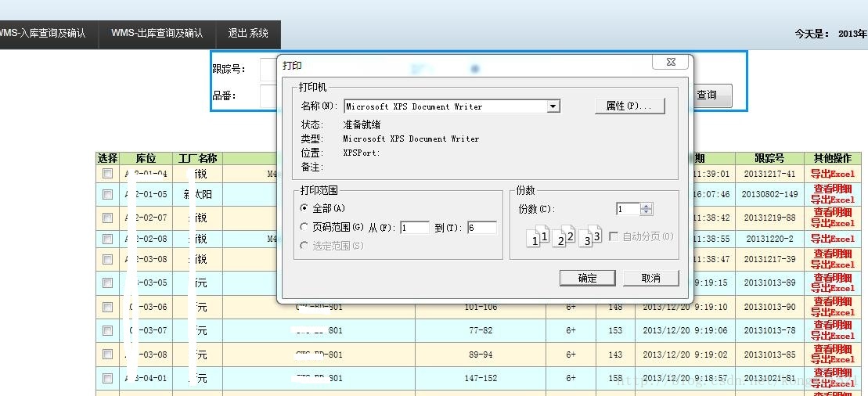Click 退出 系统 to log out
This screenshot has width=868, height=396.
coord(248,34)
